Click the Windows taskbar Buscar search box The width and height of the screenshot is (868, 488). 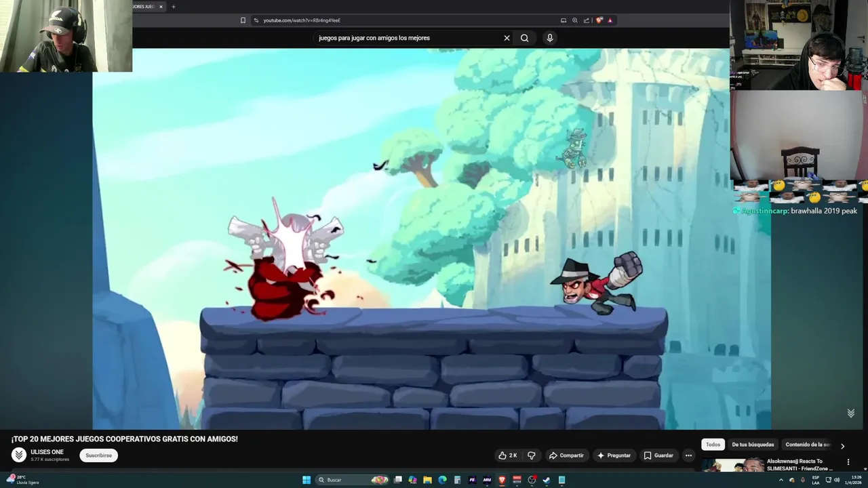(x=353, y=480)
